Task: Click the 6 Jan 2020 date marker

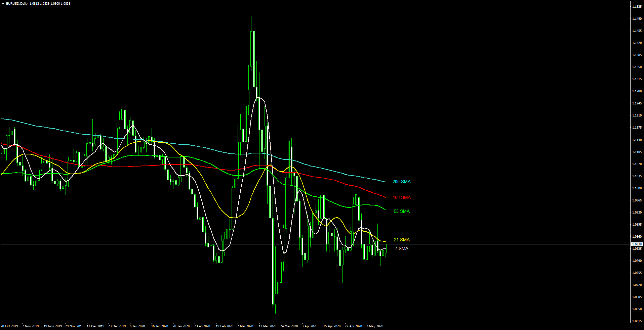Action: pyautogui.click(x=137, y=326)
